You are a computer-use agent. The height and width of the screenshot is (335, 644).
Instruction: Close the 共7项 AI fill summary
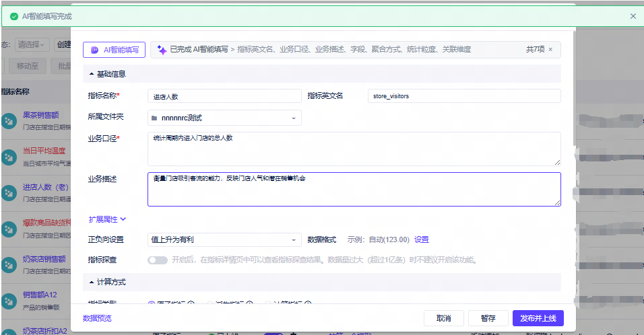550,50
